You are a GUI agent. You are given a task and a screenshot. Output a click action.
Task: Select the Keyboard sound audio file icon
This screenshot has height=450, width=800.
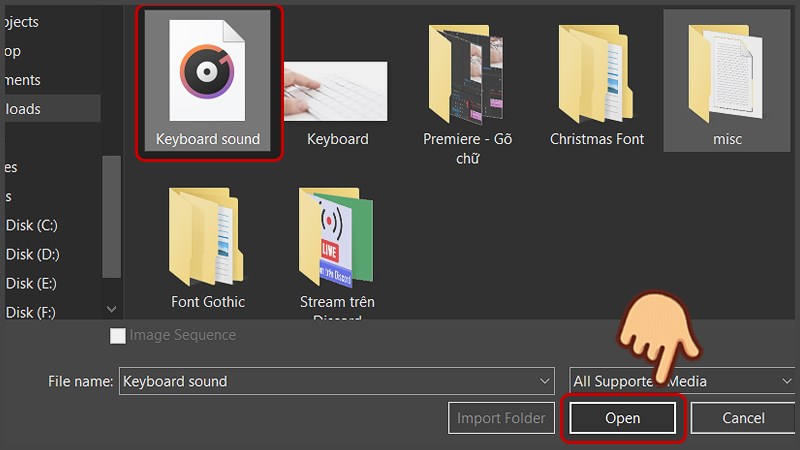click(x=207, y=72)
